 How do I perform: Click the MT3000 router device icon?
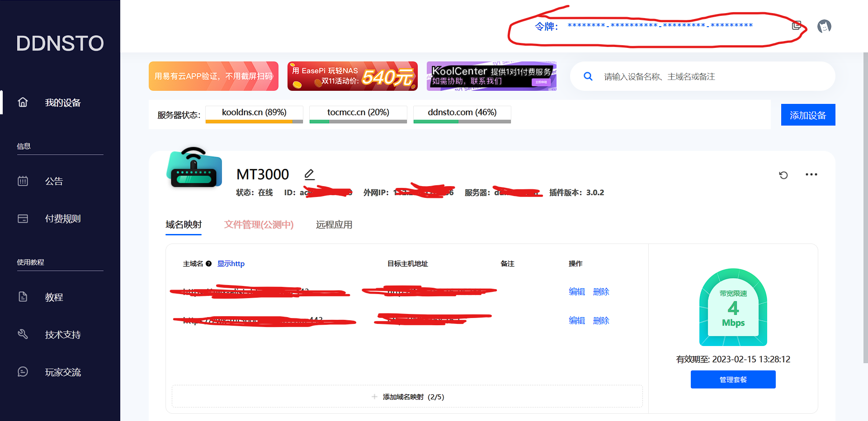194,168
